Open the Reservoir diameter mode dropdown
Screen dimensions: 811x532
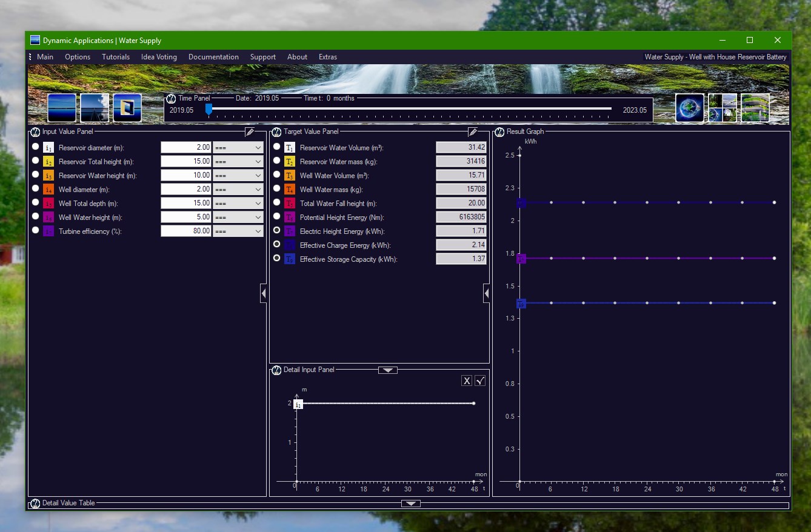(x=238, y=147)
